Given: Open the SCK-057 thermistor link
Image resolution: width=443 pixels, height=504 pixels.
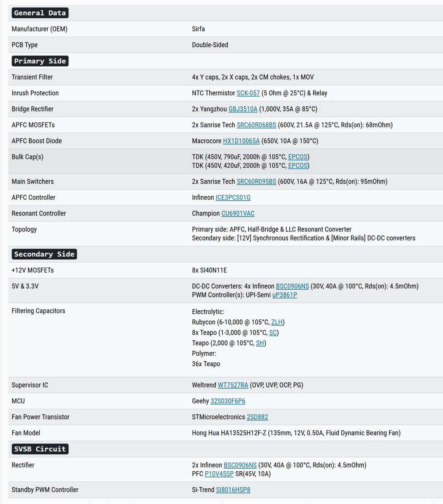Looking at the screenshot, I should tap(248, 93).
